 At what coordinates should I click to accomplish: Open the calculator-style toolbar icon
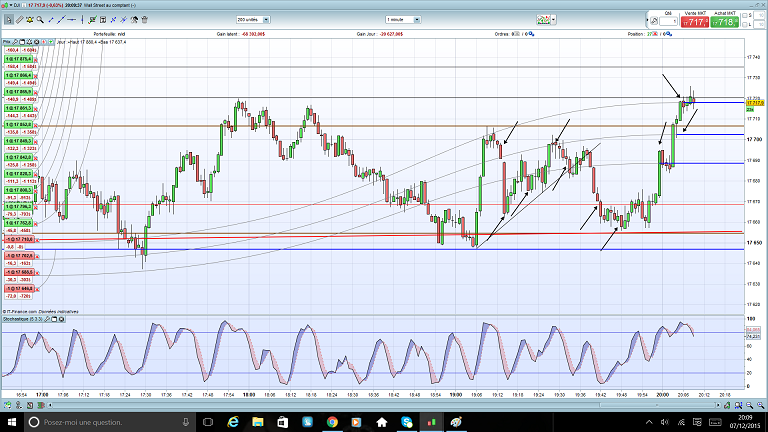103,20
